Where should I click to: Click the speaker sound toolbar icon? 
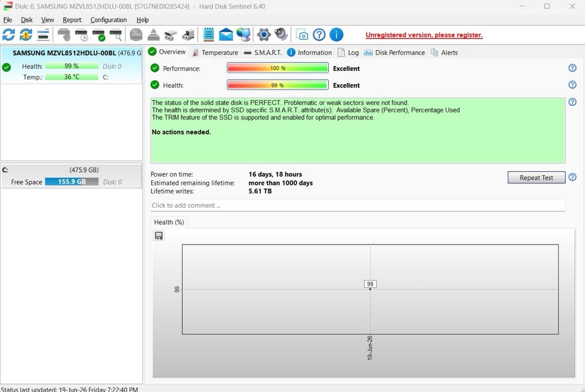pyautogui.click(x=281, y=35)
